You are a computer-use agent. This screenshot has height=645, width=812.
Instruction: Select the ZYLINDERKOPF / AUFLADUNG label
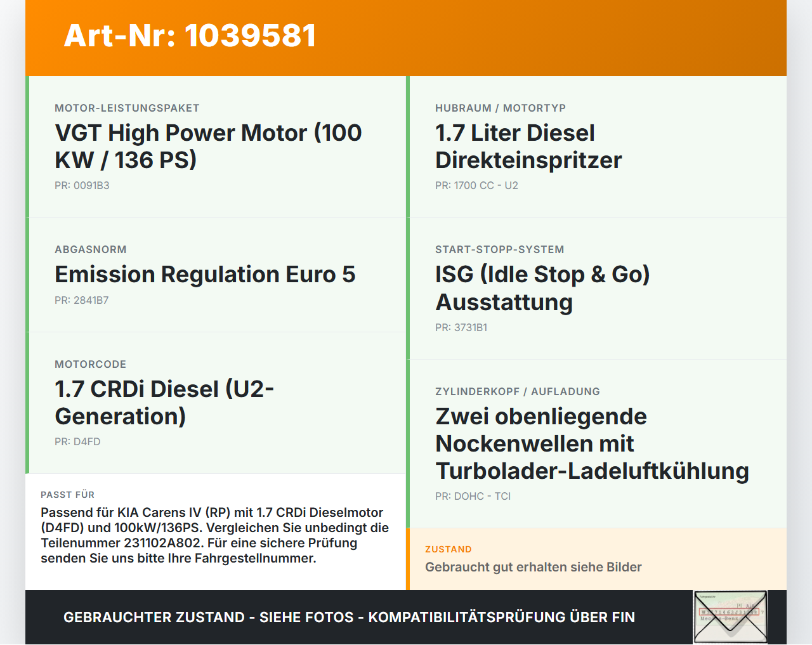click(518, 392)
